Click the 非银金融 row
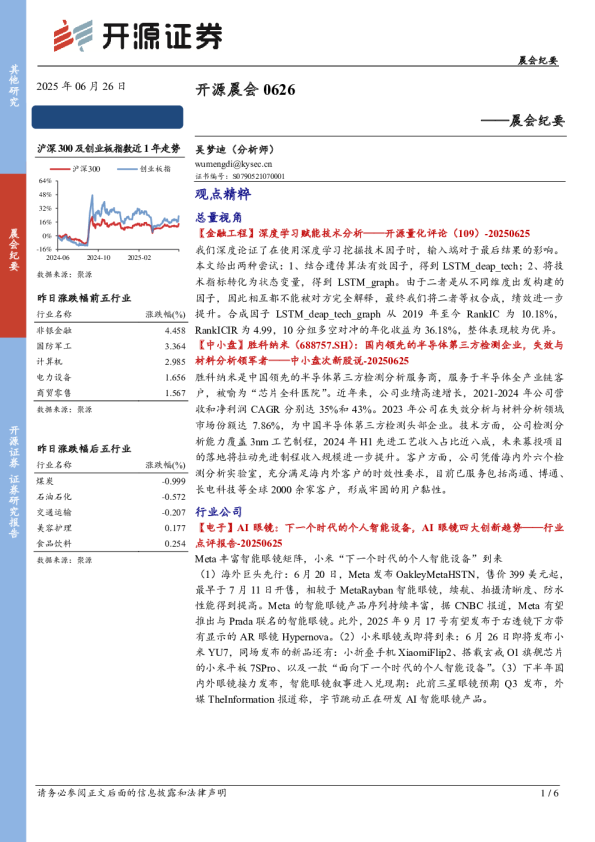The height and width of the screenshot is (842, 595). tap(111, 331)
